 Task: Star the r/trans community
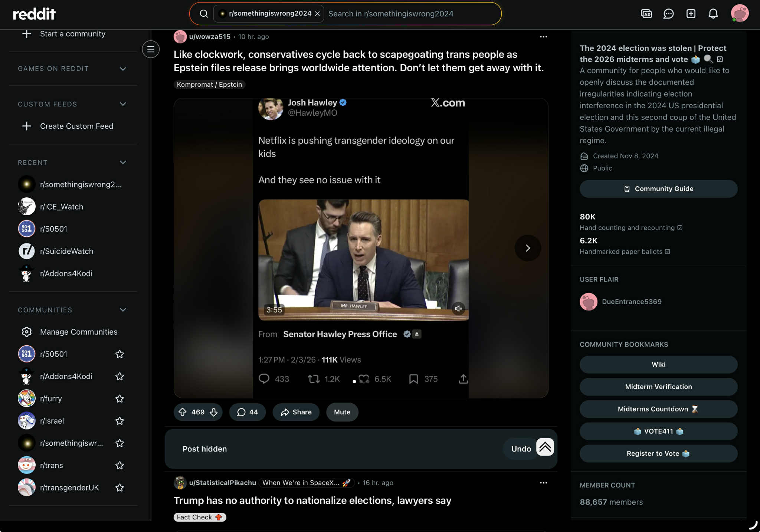click(x=119, y=465)
